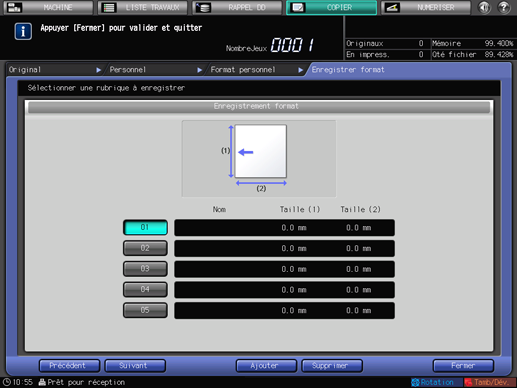Viewport: 517px width, 388px height.
Task: Click the Tamb/Dév. status indicator
Action: click(490, 382)
